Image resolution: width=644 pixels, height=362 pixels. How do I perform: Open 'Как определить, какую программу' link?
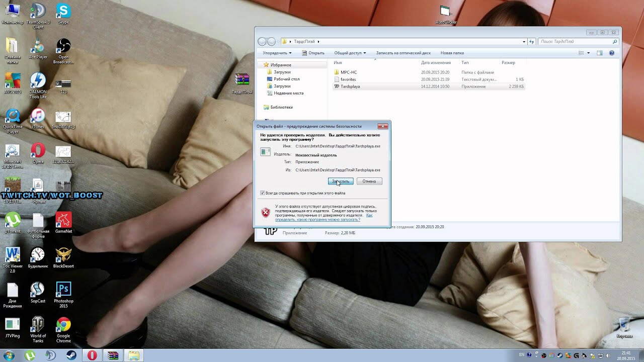coord(324,217)
